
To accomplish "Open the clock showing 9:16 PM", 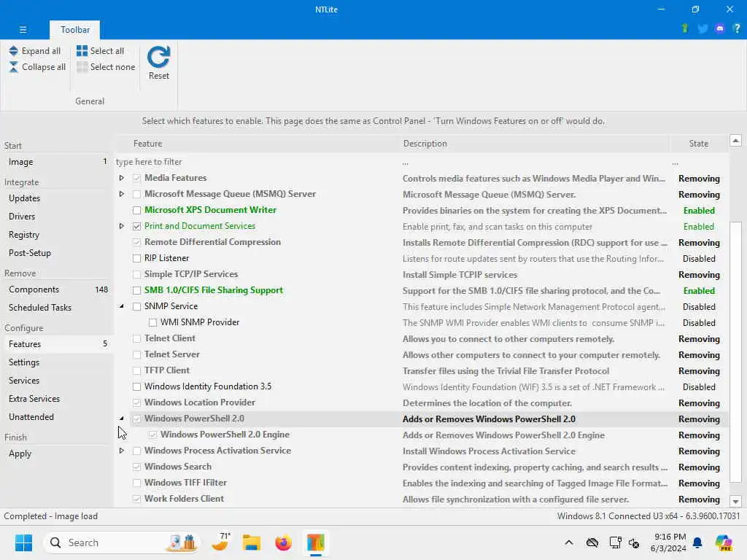I will tap(668, 542).
